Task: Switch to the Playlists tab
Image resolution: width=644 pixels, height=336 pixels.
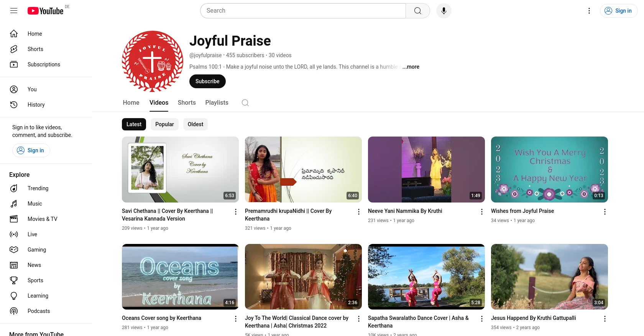Action: 217,103
